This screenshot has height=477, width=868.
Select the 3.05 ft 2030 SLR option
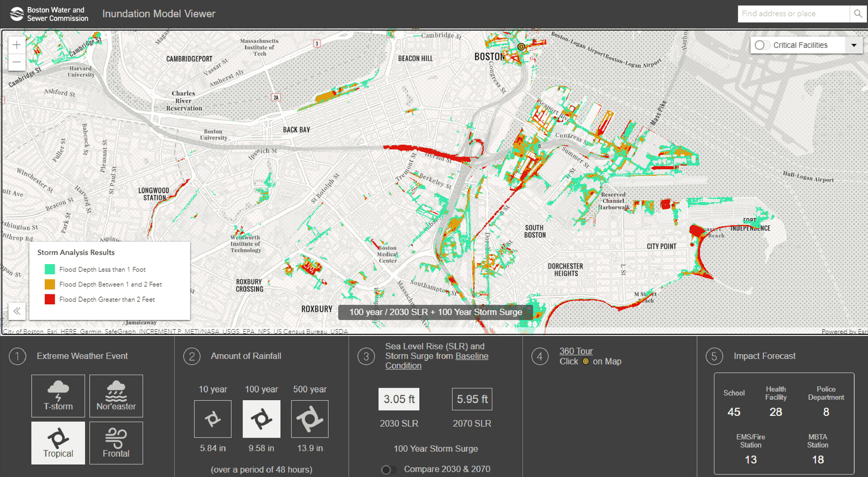click(399, 399)
